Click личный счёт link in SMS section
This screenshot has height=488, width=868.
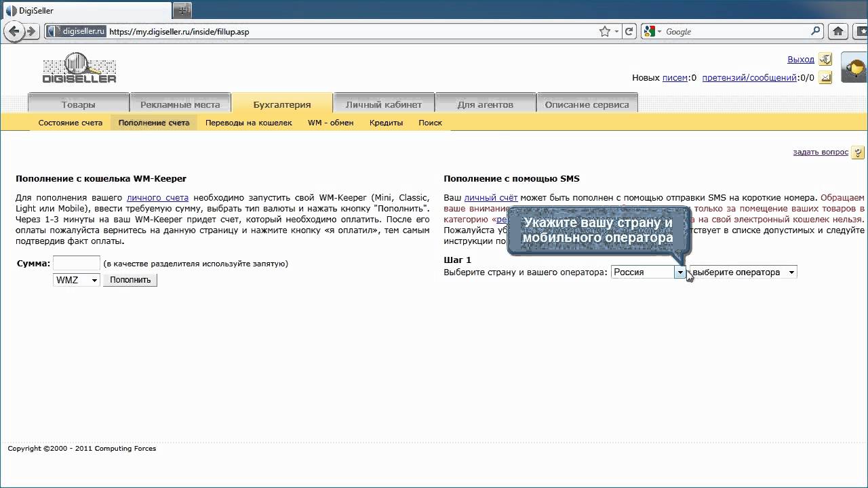click(x=490, y=197)
